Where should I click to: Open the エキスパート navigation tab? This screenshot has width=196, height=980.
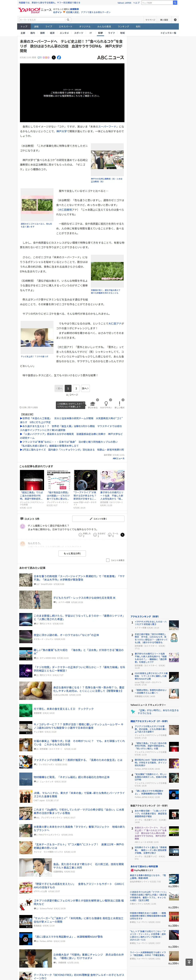coord(65,27)
